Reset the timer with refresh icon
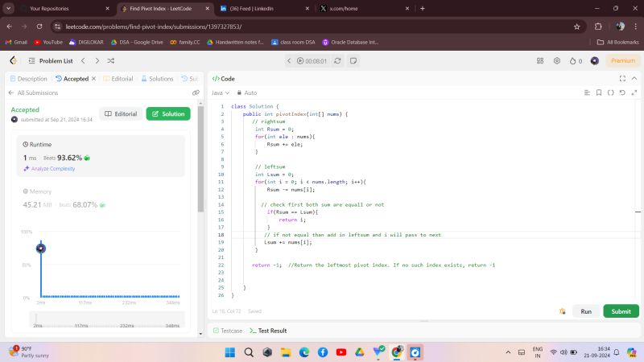Screen dimensions: 644x362 (337, 61)
